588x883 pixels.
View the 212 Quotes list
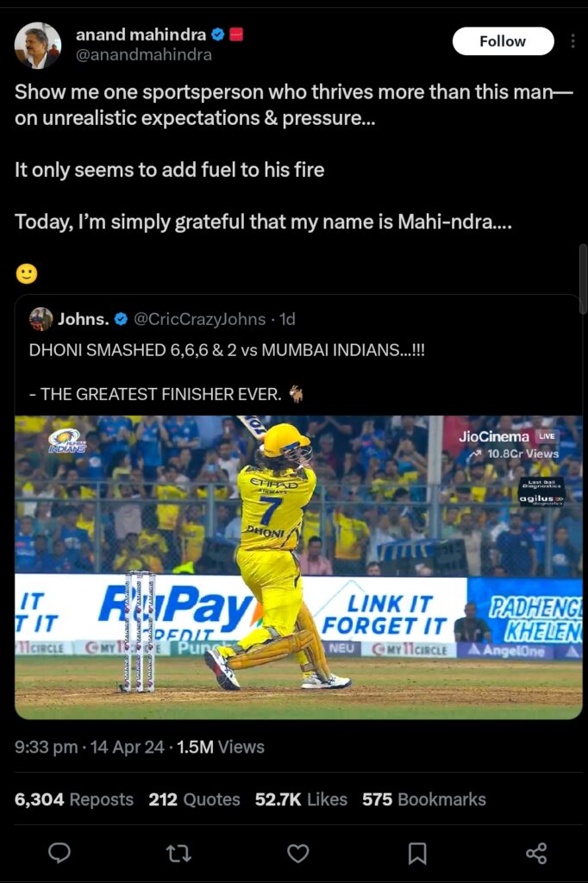(194, 799)
